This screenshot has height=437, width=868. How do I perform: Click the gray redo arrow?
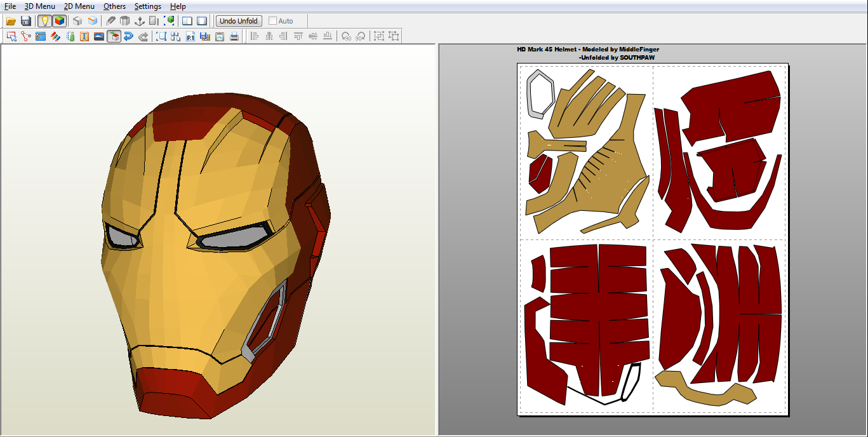pyautogui.click(x=143, y=36)
